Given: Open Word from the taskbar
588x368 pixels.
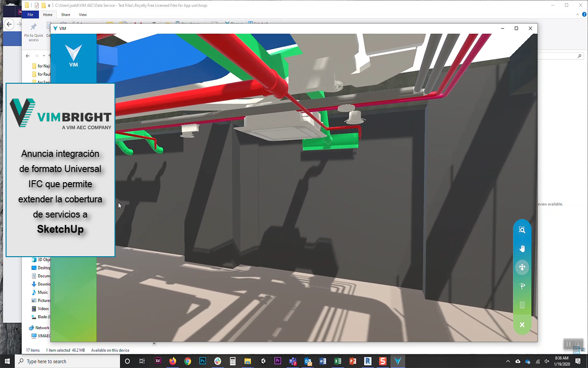Looking at the screenshot, I should [322, 361].
